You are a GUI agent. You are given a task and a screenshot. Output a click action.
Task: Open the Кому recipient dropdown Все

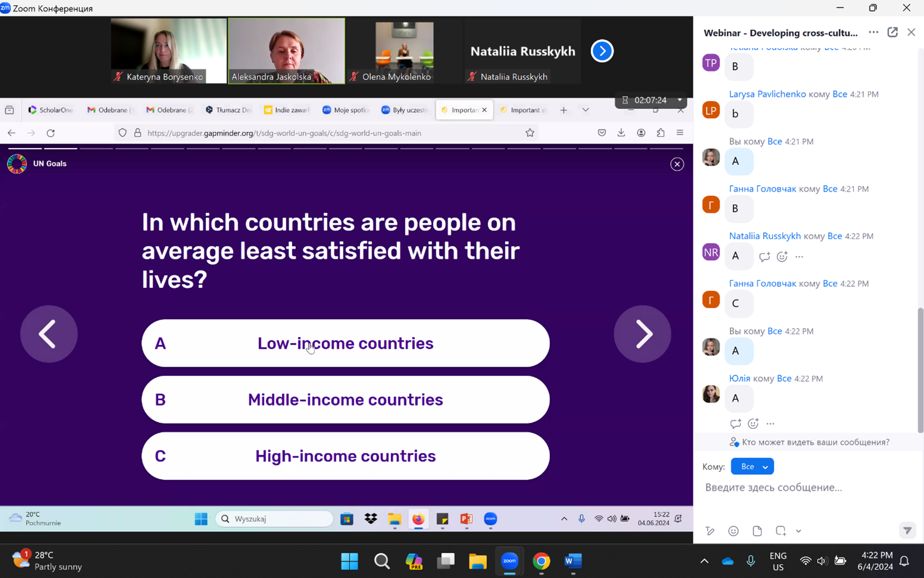coord(752,466)
